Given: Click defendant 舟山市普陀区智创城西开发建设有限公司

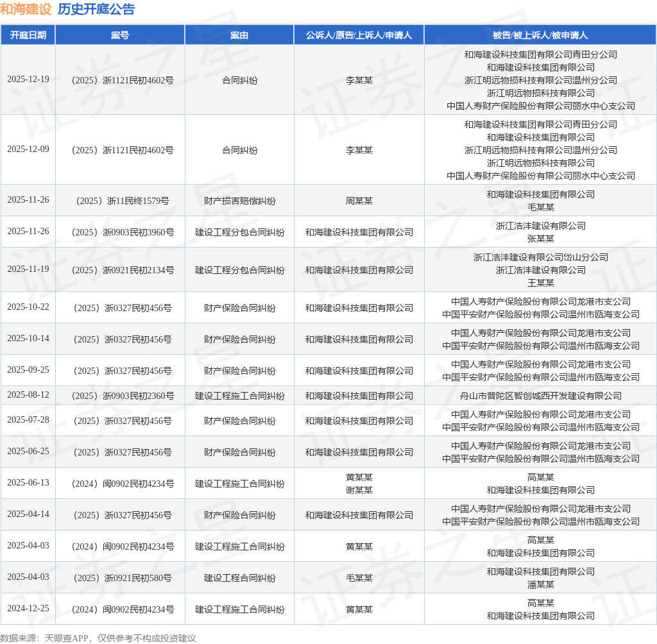Looking at the screenshot, I should click(x=540, y=396).
